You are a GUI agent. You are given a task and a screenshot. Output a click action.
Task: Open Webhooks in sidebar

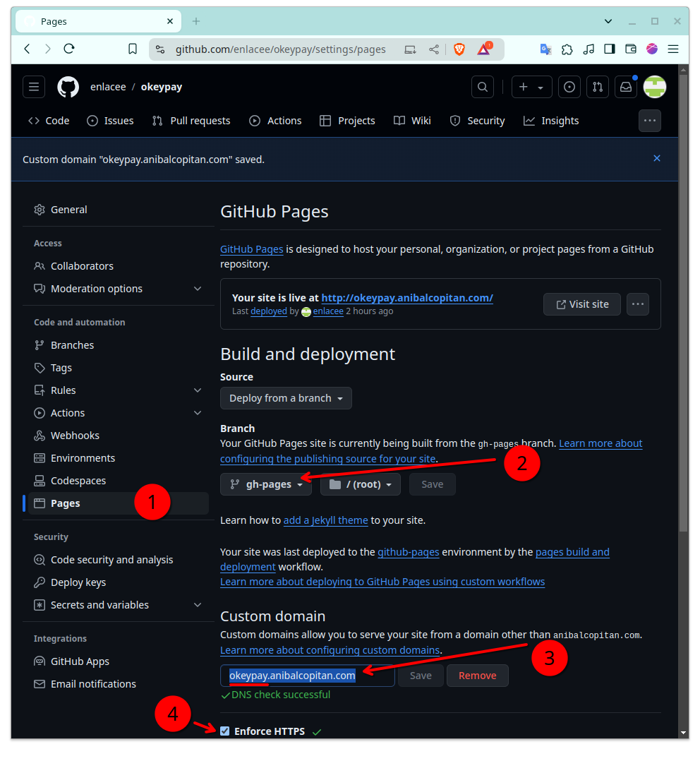click(x=119, y=436)
